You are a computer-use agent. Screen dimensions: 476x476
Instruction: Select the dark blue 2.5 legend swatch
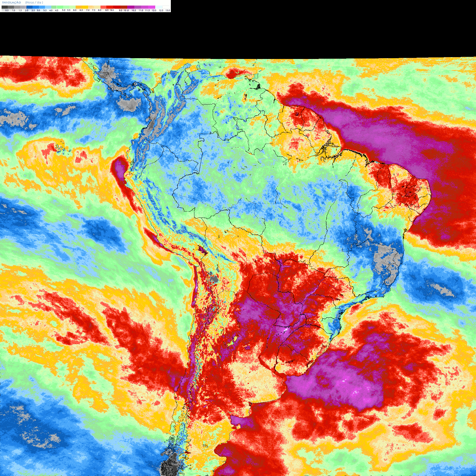pyautogui.click(x=29, y=7)
